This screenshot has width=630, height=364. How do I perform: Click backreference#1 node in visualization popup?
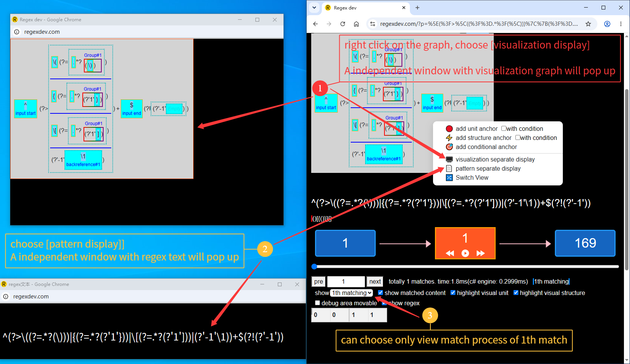tap(83, 160)
